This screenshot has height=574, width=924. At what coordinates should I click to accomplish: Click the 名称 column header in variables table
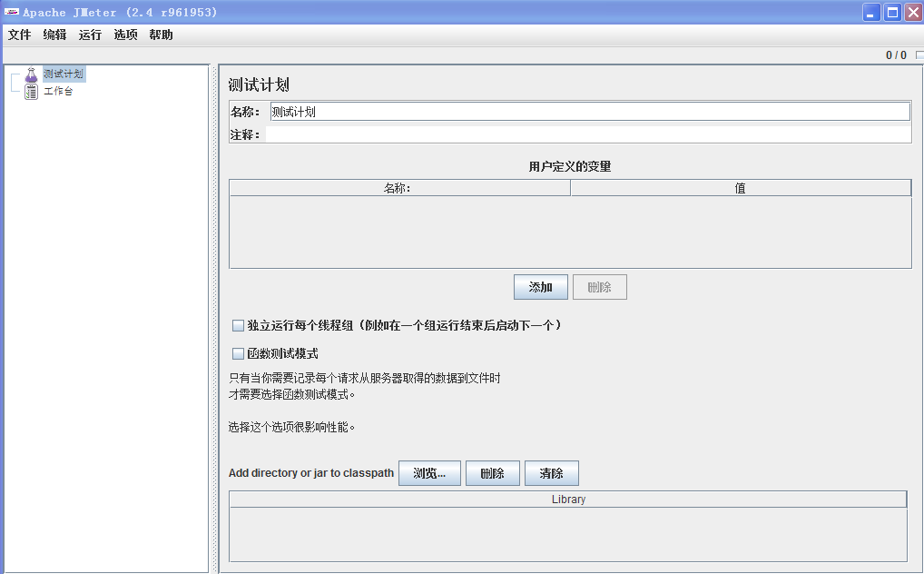point(399,188)
